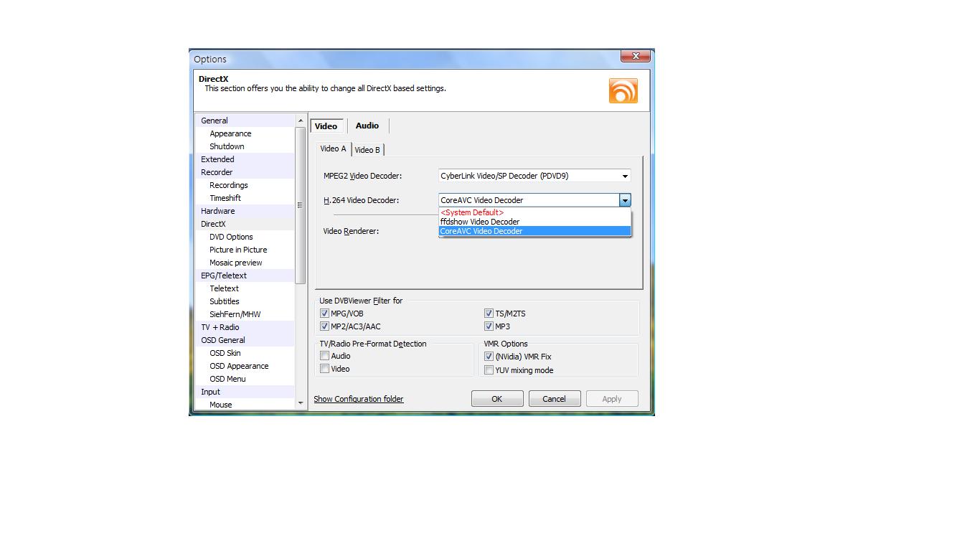Screen dimensions: 980x551
Task: Select Input in the options tree
Action: [211, 392]
